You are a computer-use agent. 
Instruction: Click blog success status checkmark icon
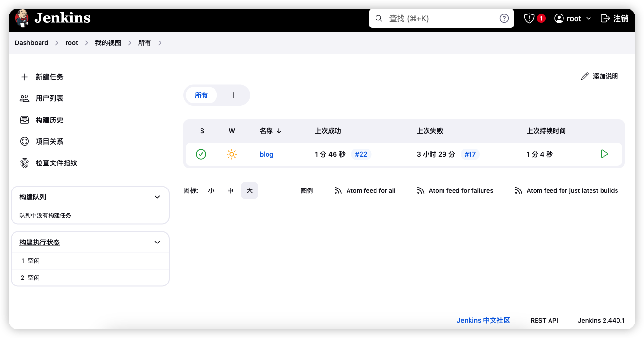tap(201, 154)
